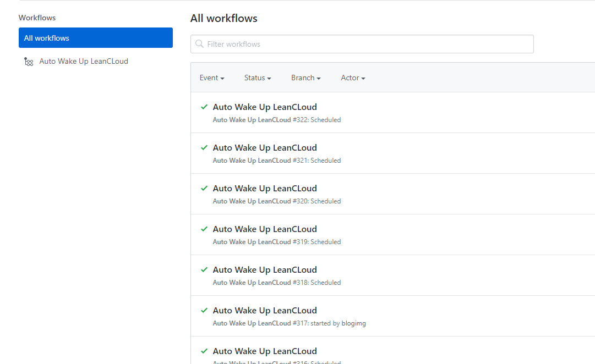Image resolution: width=595 pixels, height=364 pixels.
Task: Click success checkmark for run #317
Action: click(x=204, y=310)
